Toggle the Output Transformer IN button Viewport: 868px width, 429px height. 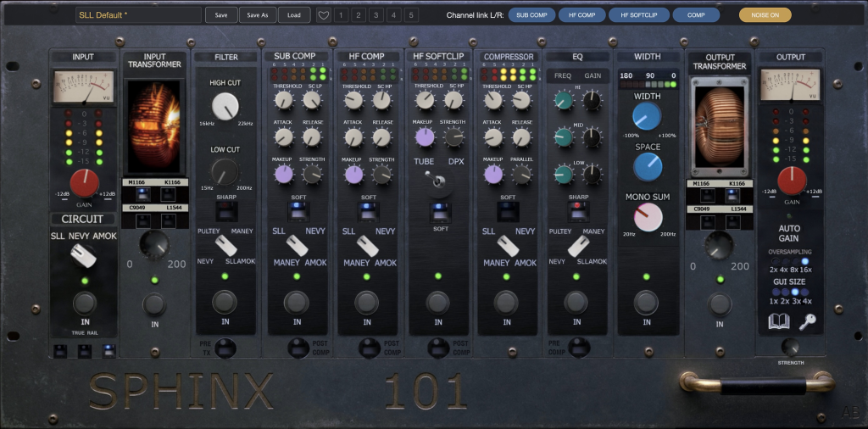(x=719, y=304)
